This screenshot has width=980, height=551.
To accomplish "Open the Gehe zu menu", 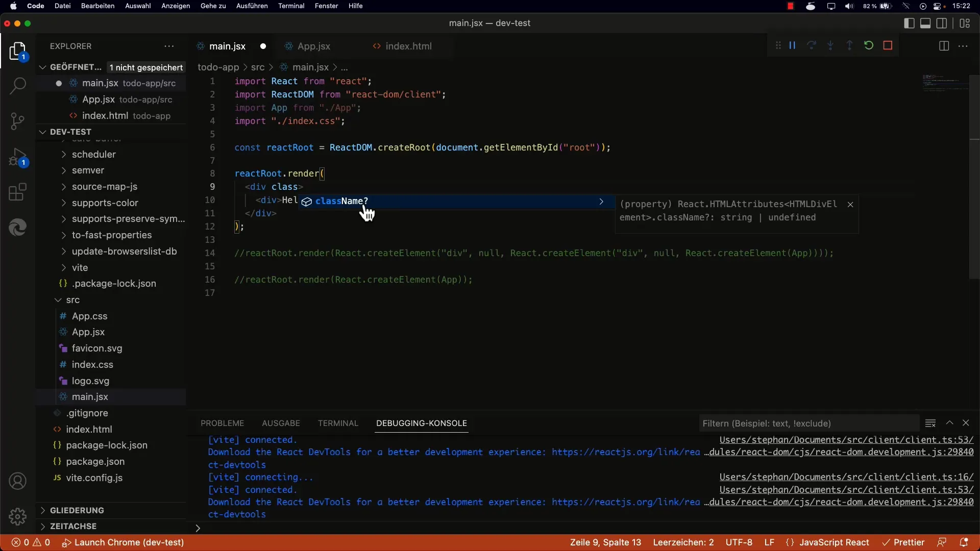I will pyautogui.click(x=213, y=6).
